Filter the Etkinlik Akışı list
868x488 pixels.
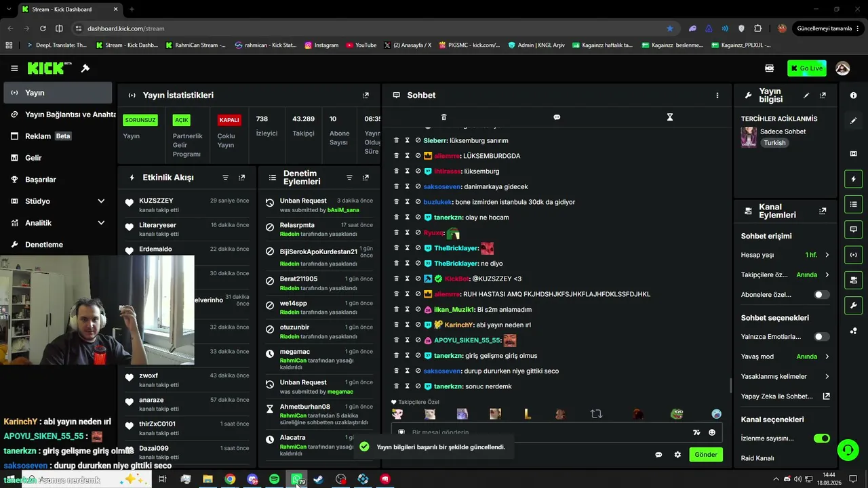pos(226,178)
